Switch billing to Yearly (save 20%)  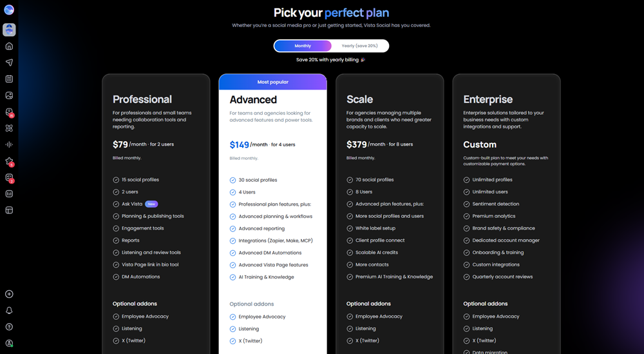(360, 46)
